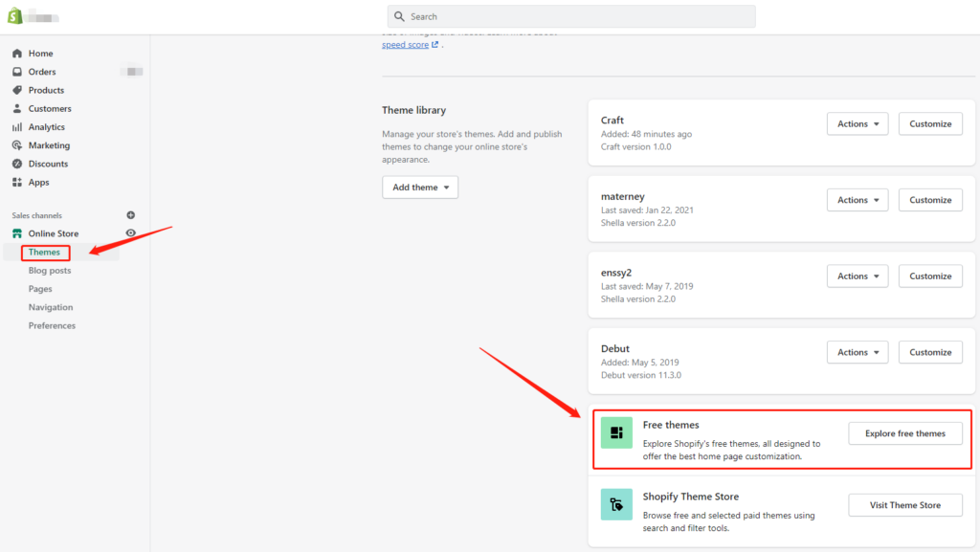Open Navigation submenu item
Image resolution: width=980 pixels, height=552 pixels.
click(x=51, y=307)
